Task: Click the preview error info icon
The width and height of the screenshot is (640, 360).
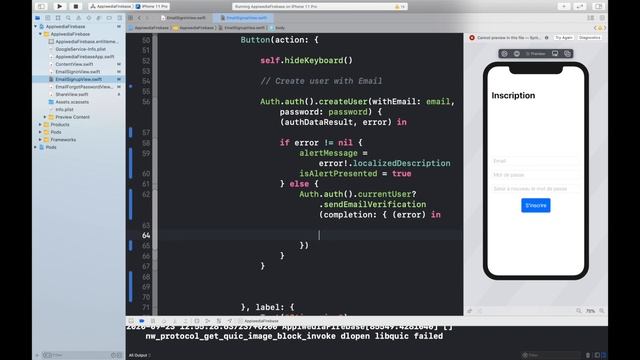Action: point(547,38)
